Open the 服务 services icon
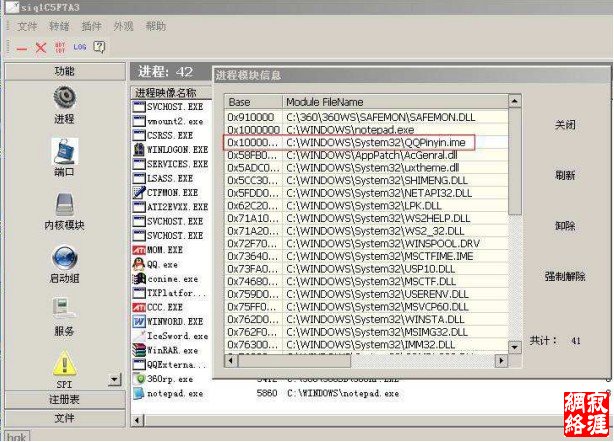The width and height of the screenshot is (614, 442). (x=65, y=308)
